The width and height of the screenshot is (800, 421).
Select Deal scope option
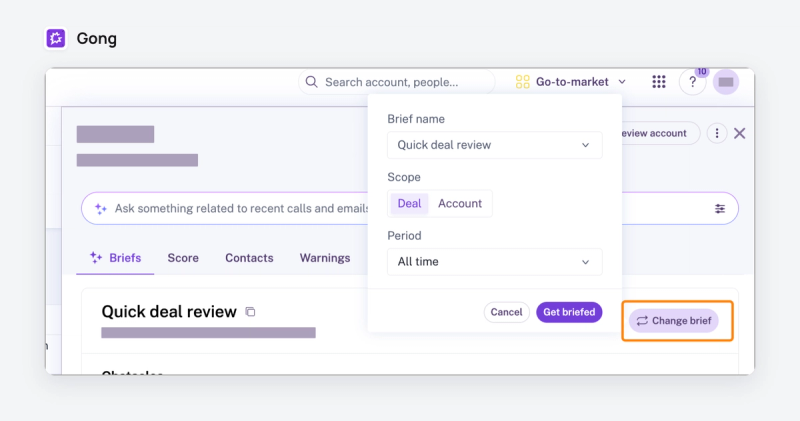(x=409, y=204)
